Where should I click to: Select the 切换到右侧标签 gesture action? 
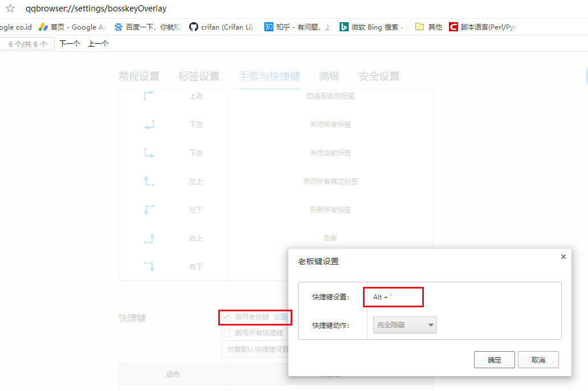pos(330,96)
